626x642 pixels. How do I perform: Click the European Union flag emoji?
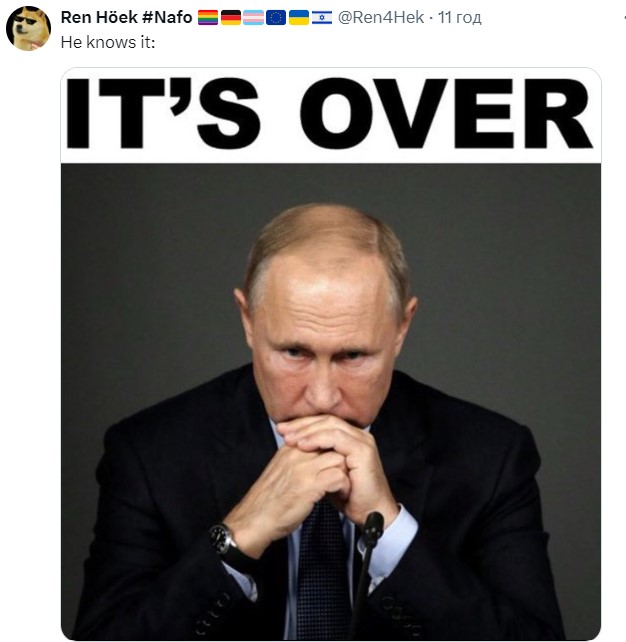[276, 18]
